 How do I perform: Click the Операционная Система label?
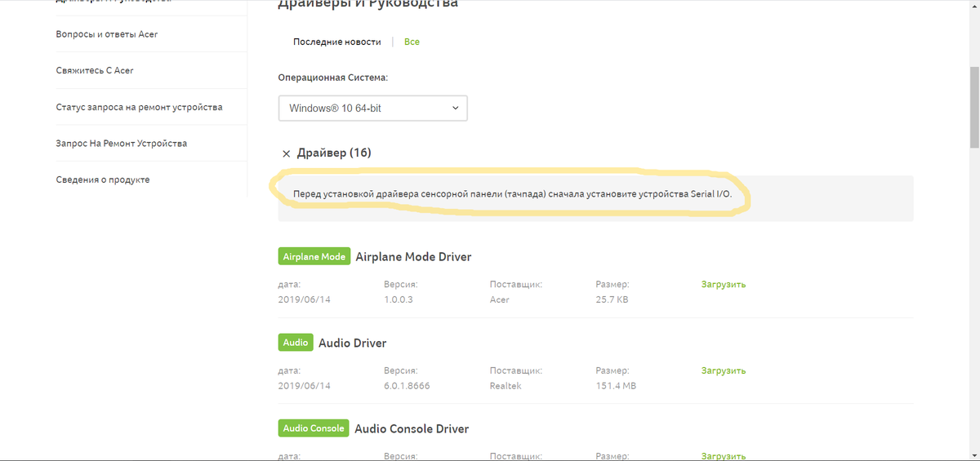coord(333,78)
